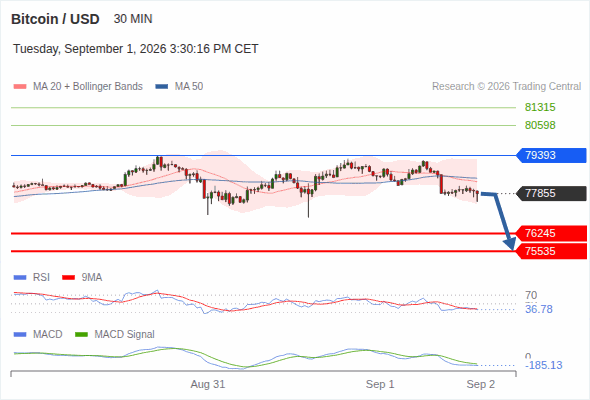Click the MACD blue legend swatch
Image resolution: width=590 pixels, height=400 pixels.
click(20, 335)
